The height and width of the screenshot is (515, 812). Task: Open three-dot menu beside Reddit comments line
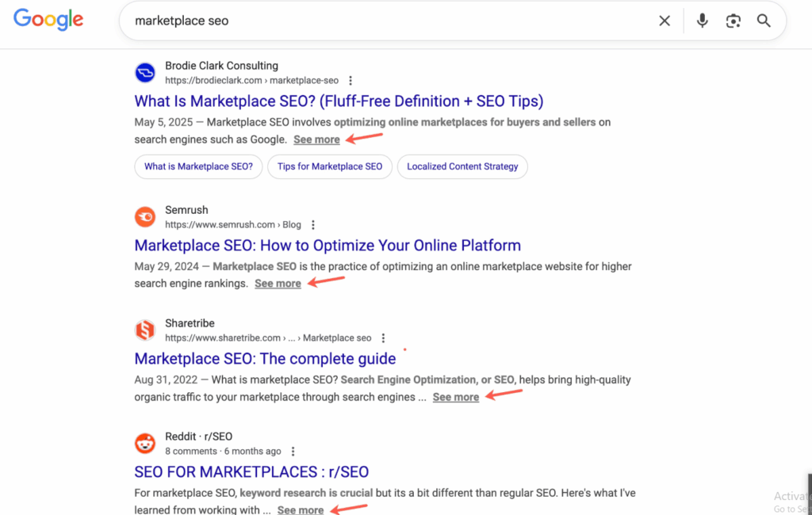293,452
